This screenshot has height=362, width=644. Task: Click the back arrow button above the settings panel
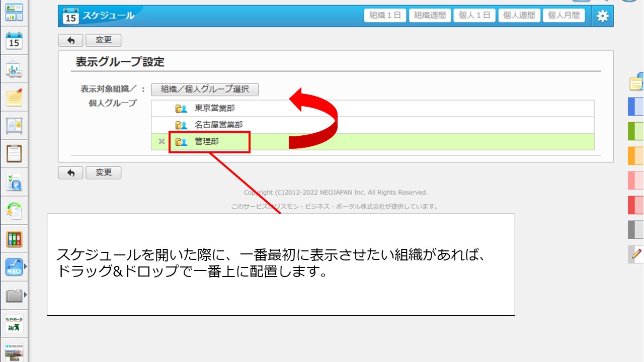(71, 40)
